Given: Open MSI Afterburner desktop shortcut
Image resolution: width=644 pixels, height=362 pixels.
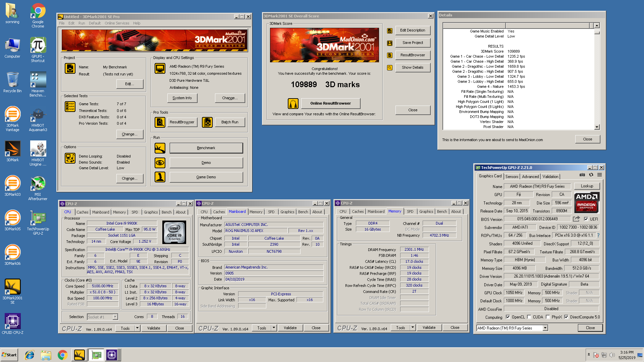Looking at the screenshot, I should 38,188.
